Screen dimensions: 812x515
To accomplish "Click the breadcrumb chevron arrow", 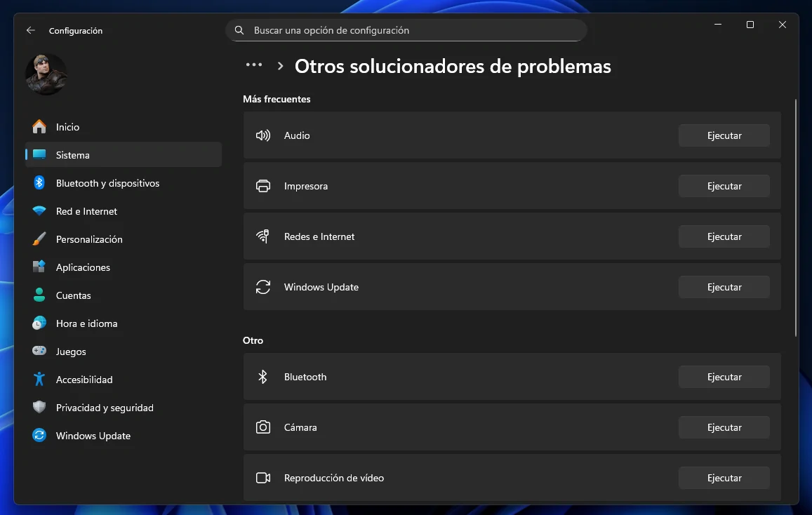I will coord(280,66).
